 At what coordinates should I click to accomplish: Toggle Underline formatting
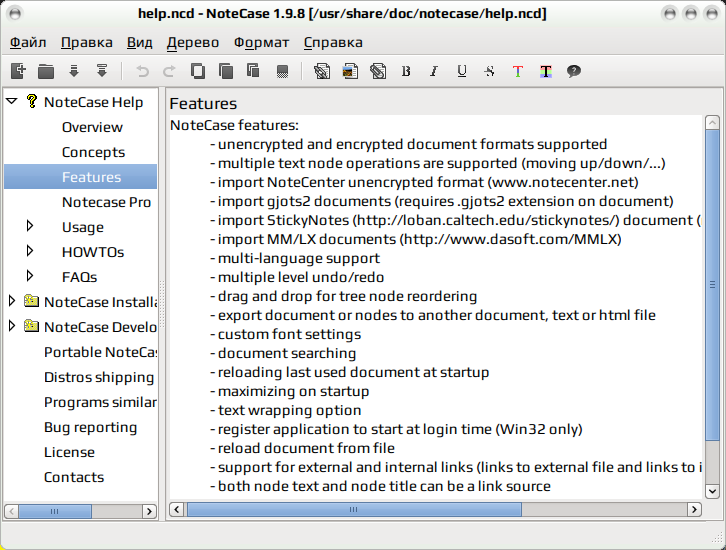(x=462, y=71)
